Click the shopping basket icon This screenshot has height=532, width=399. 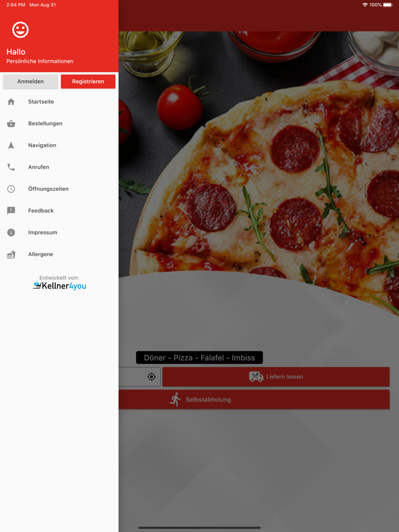click(x=11, y=124)
